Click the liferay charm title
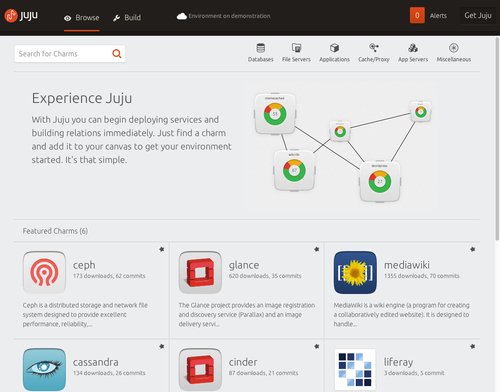500x392 pixels. click(399, 362)
